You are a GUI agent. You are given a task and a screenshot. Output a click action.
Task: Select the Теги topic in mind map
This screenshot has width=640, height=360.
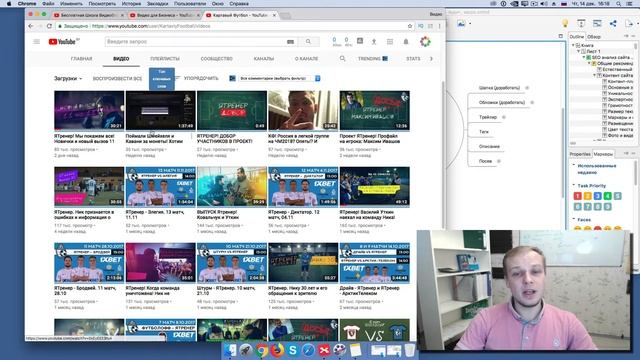click(484, 132)
